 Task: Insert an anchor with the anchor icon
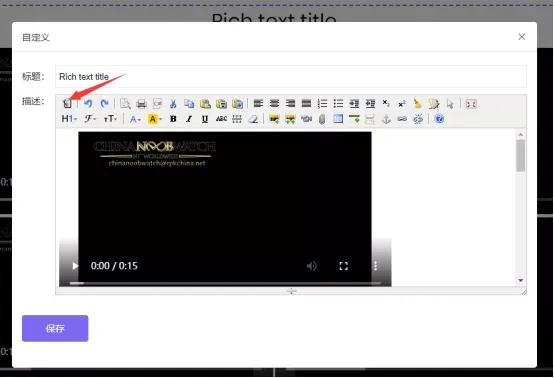point(386,119)
